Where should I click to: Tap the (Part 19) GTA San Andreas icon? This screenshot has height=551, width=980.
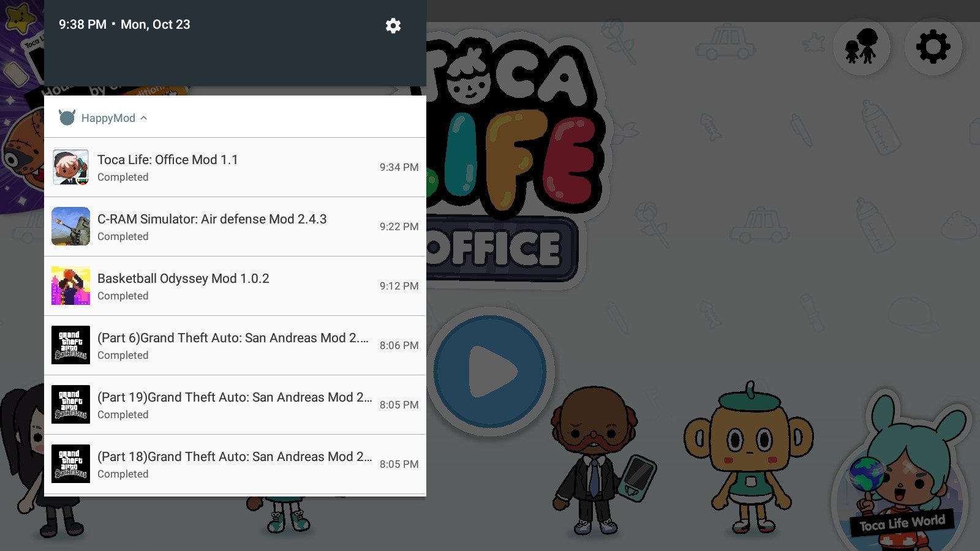click(x=70, y=405)
